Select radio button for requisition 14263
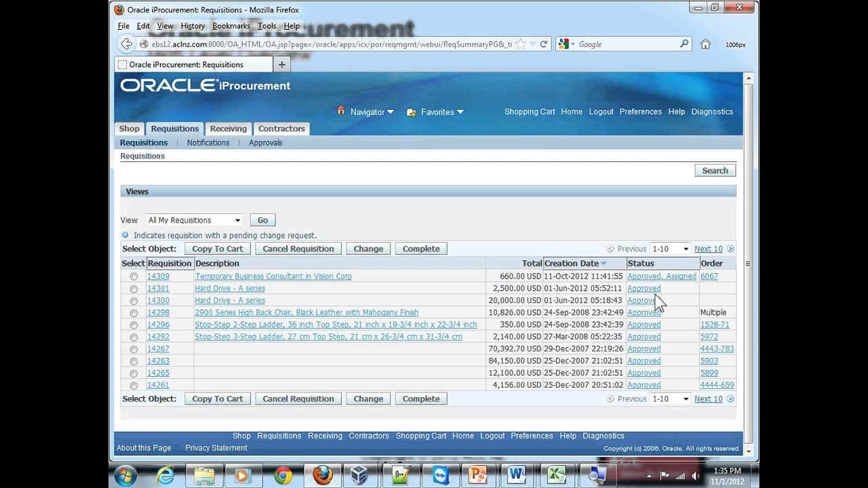Viewport: 868px width, 488px height. tap(134, 362)
